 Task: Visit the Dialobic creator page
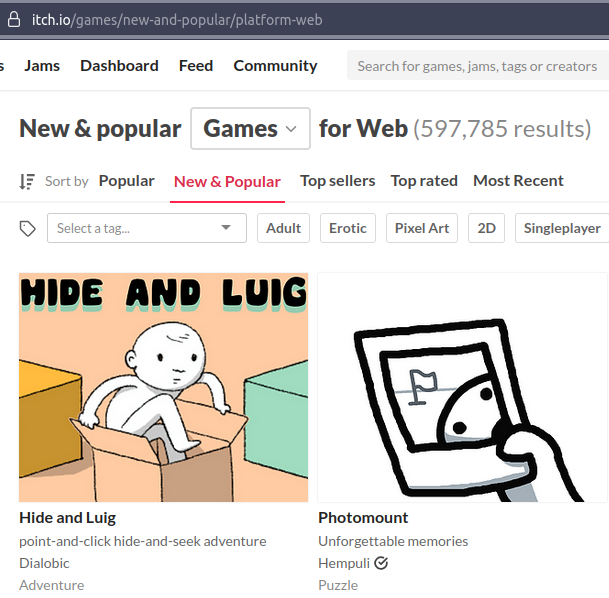[44, 563]
